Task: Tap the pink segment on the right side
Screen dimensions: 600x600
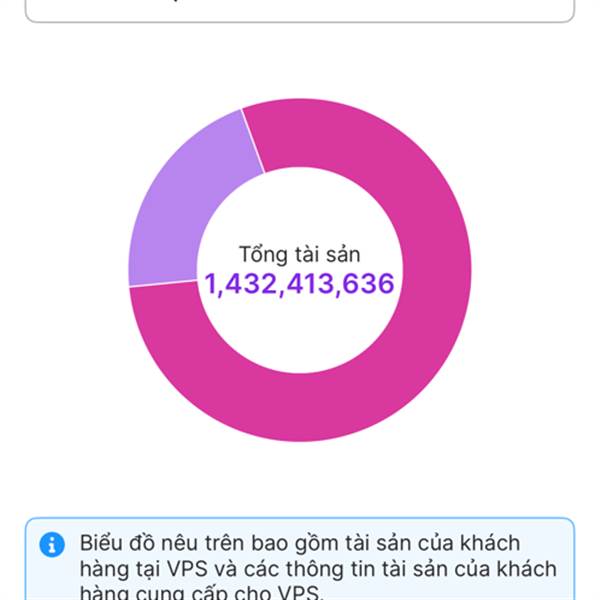Action: tap(437, 270)
